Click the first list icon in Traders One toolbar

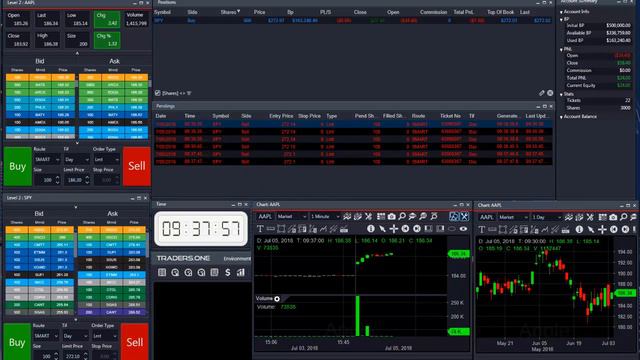tap(162, 272)
